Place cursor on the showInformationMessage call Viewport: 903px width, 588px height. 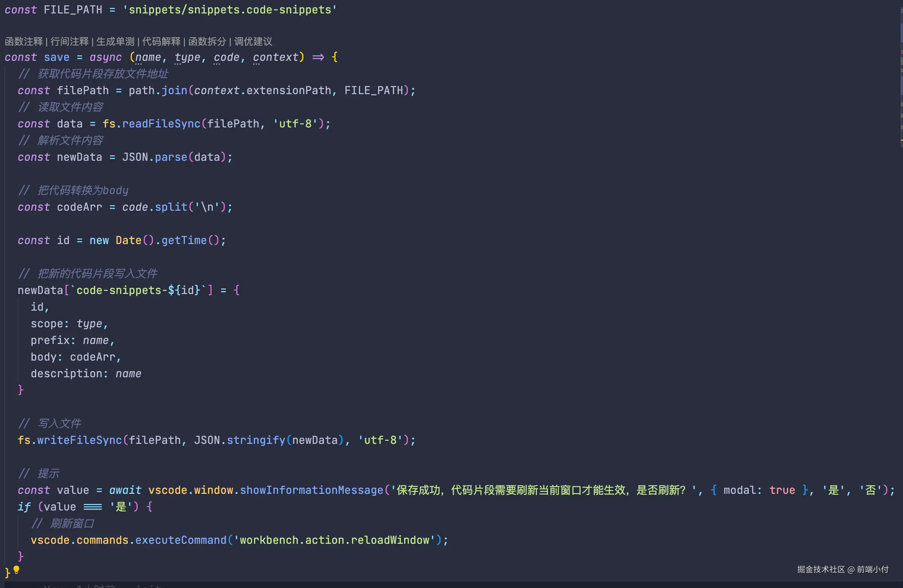click(311, 490)
